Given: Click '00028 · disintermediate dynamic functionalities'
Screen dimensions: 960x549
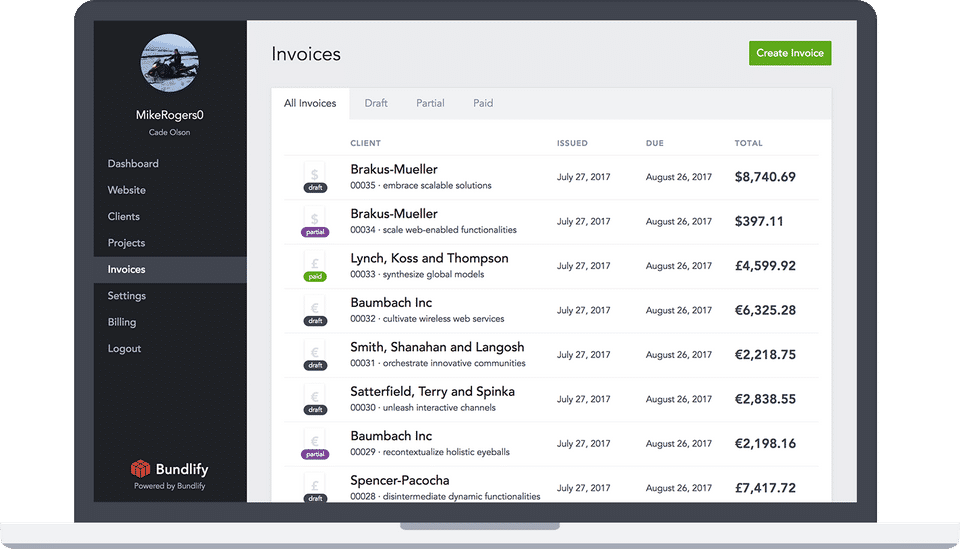Looking at the screenshot, I should click(445, 496).
